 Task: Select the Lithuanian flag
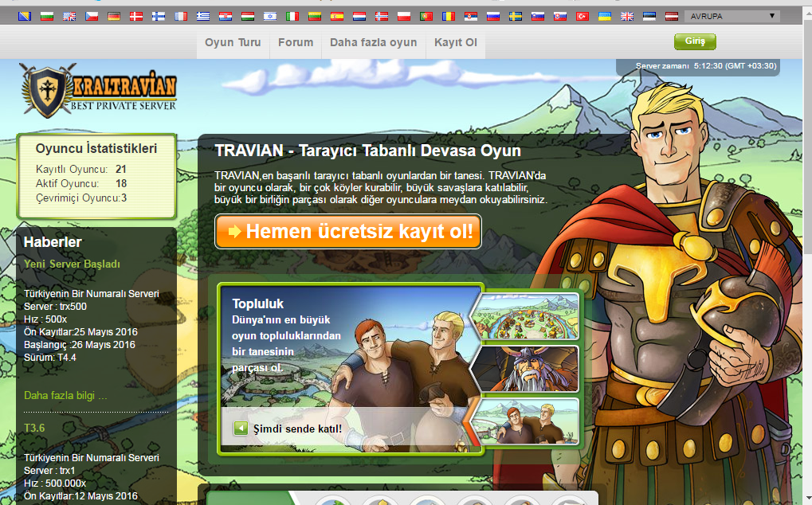[315, 17]
